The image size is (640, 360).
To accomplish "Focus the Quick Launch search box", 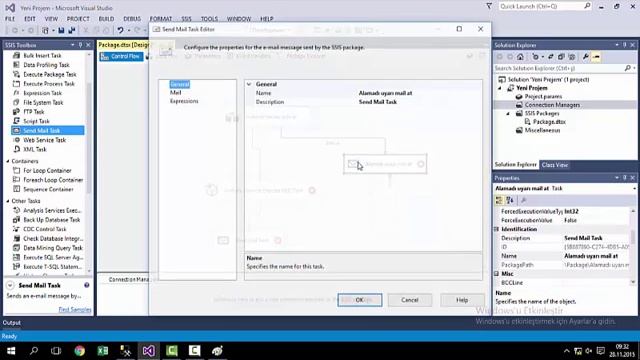I will click(x=540, y=6).
